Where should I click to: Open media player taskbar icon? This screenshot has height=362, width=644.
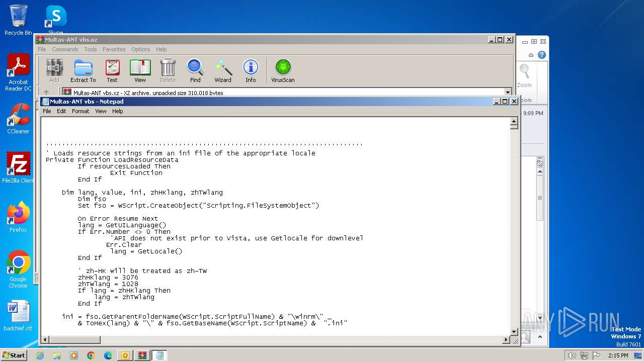click(74, 355)
